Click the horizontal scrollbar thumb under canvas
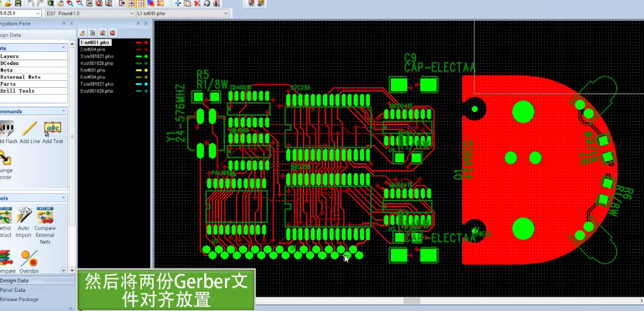This screenshot has height=311, width=644. coord(412,301)
